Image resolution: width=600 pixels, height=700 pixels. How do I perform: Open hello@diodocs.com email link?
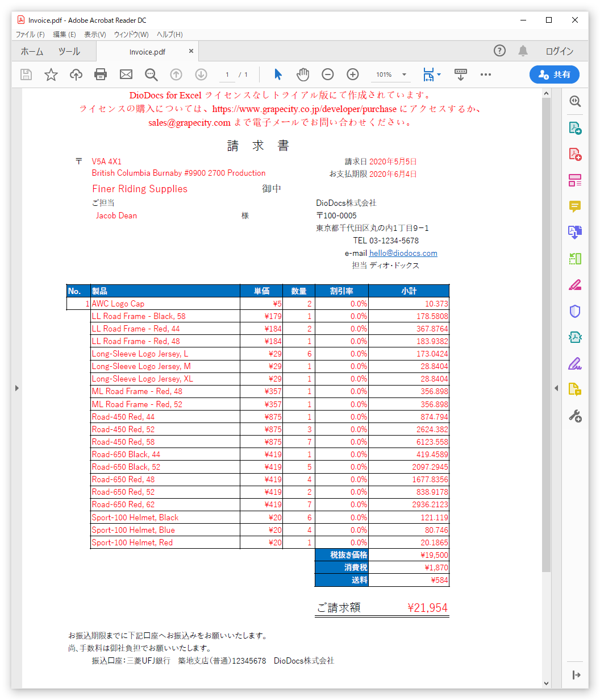(x=403, y=253)
